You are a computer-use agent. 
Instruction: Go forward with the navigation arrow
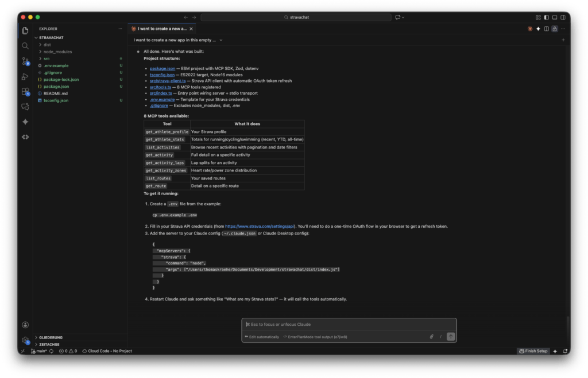pos(194,17)
